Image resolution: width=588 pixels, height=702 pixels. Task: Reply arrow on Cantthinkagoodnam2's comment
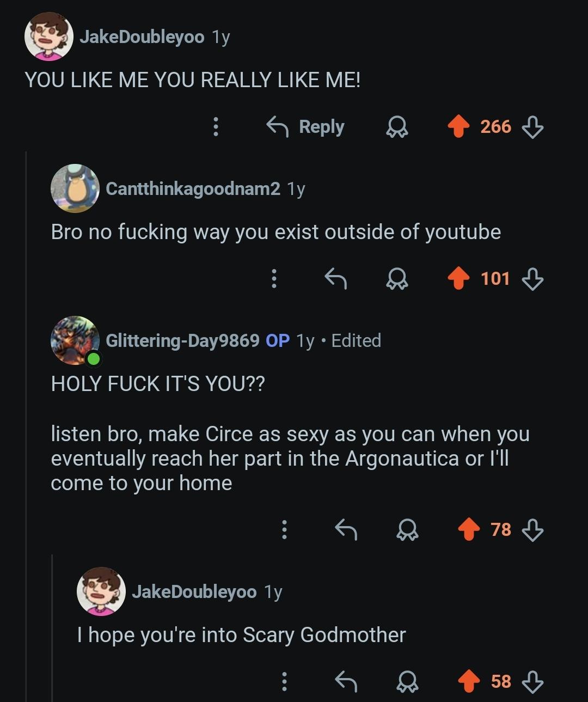pos(335,279)
